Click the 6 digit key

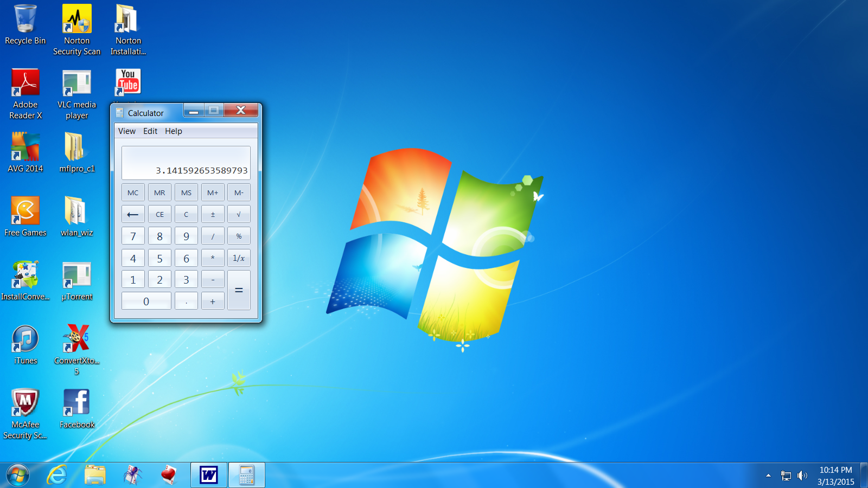186,258
